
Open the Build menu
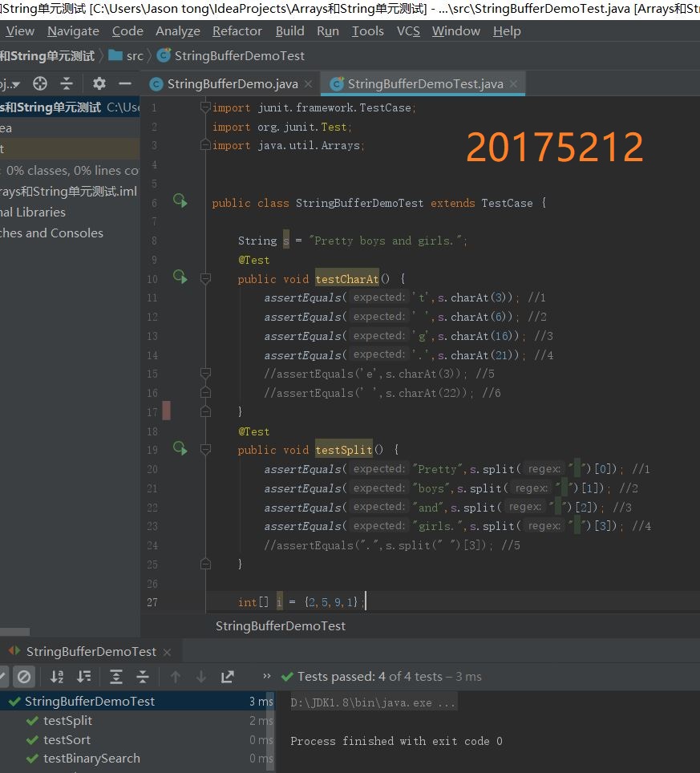point(289,31)
